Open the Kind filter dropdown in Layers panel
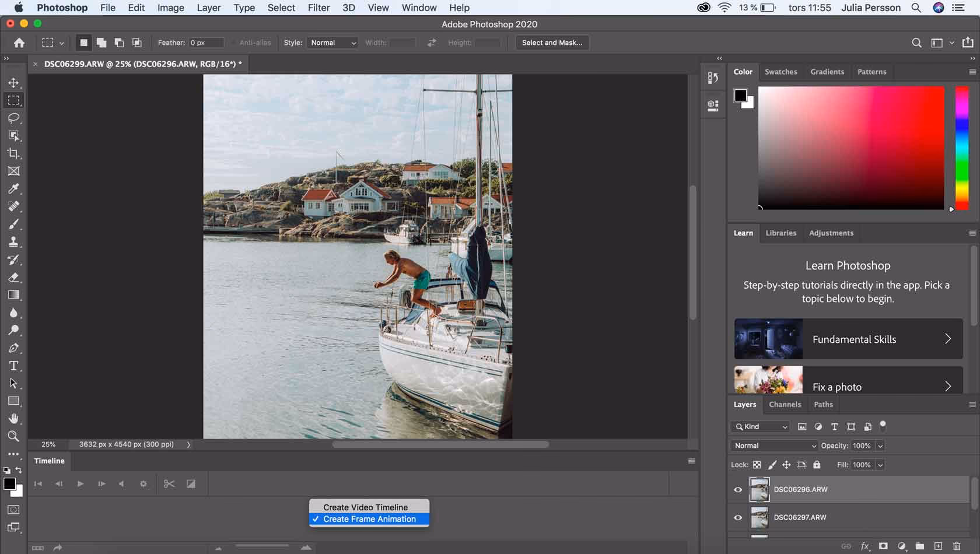The image size is (980, 554). [x=759, y=426]
